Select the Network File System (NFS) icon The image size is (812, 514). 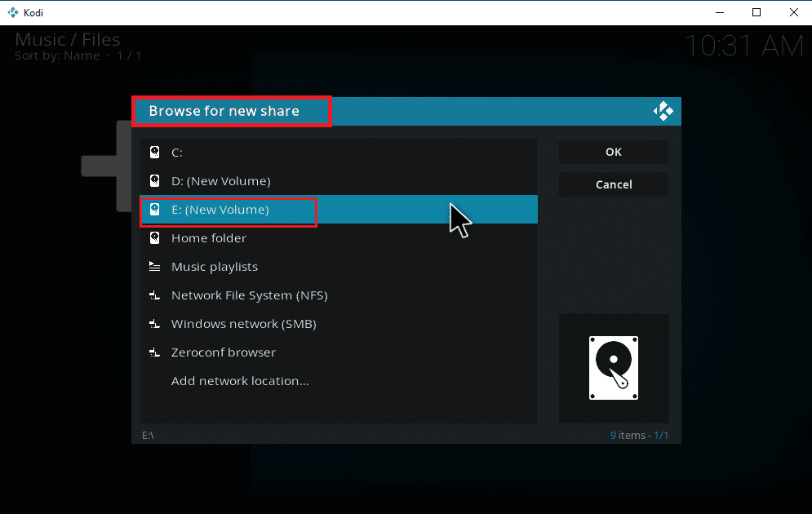click(x=155, y=295)
